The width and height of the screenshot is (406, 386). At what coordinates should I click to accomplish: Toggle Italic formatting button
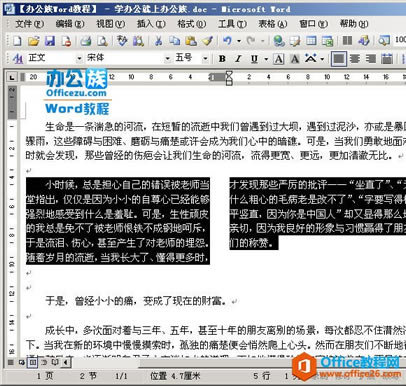238,59
